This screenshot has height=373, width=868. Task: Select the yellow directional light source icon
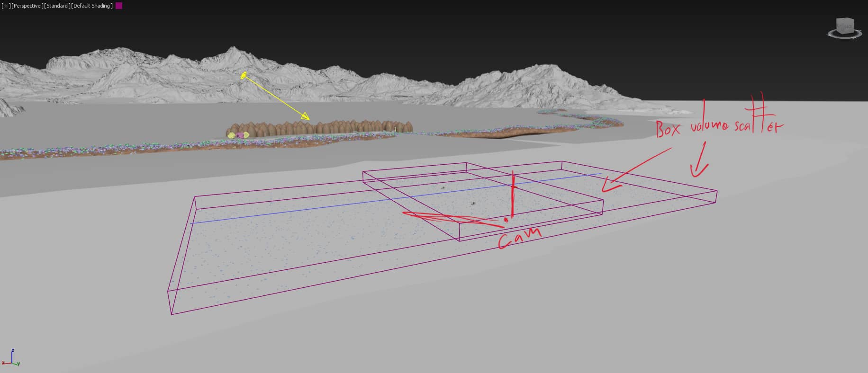click(244, 75)
